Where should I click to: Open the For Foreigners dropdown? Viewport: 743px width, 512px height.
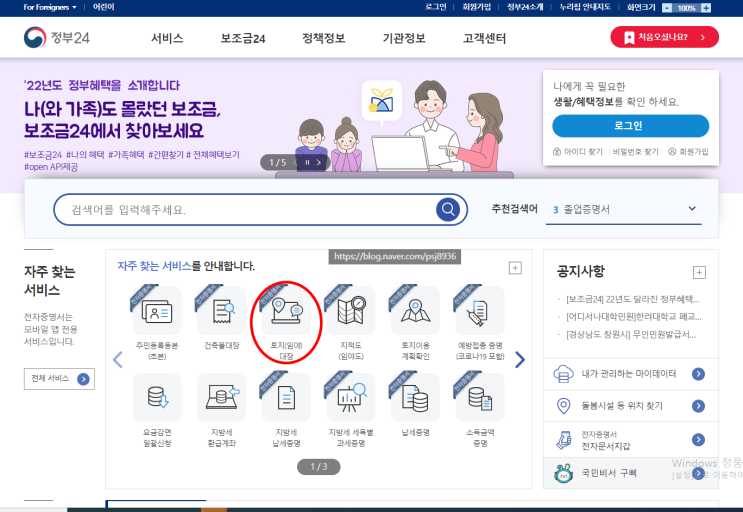(50, 7)
